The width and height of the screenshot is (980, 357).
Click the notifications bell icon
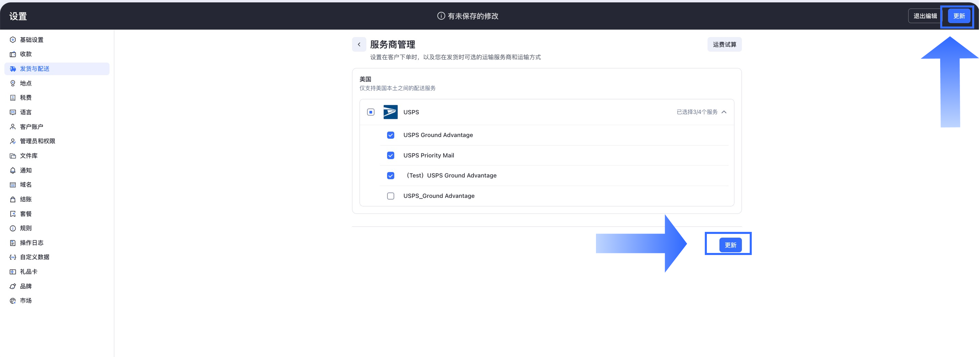(x=13, y=170)
